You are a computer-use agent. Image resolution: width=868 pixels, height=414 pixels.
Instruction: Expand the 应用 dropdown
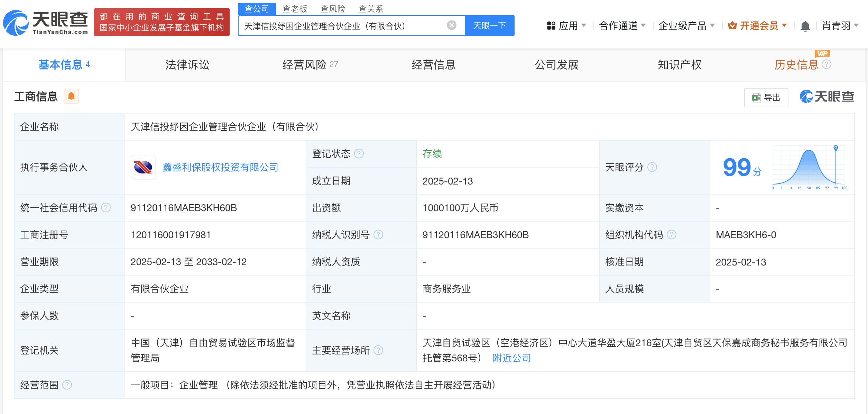tap(570, 25)
